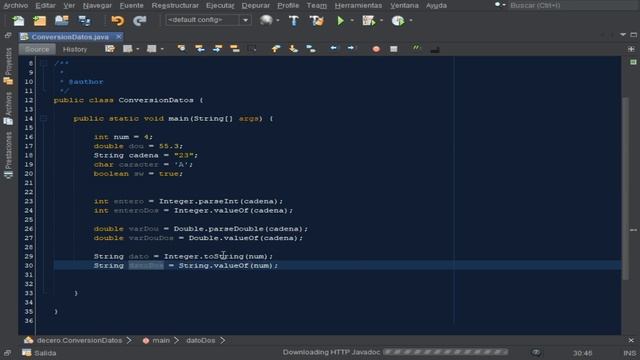Open the Archivo menu
The height and width of the screenshot is (360, 640).
click(x=16, y=5)
